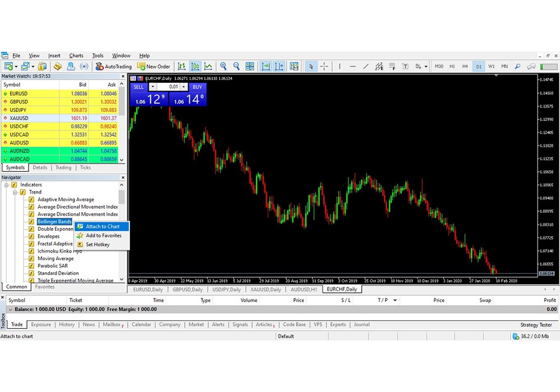560x392 pixels.
Task: Collapse the Balance row chevron
Action: (x=10, y=309)
